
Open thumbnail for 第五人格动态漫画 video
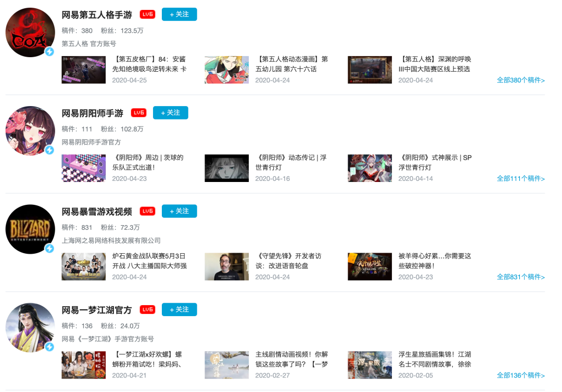[x=226, y=70]
